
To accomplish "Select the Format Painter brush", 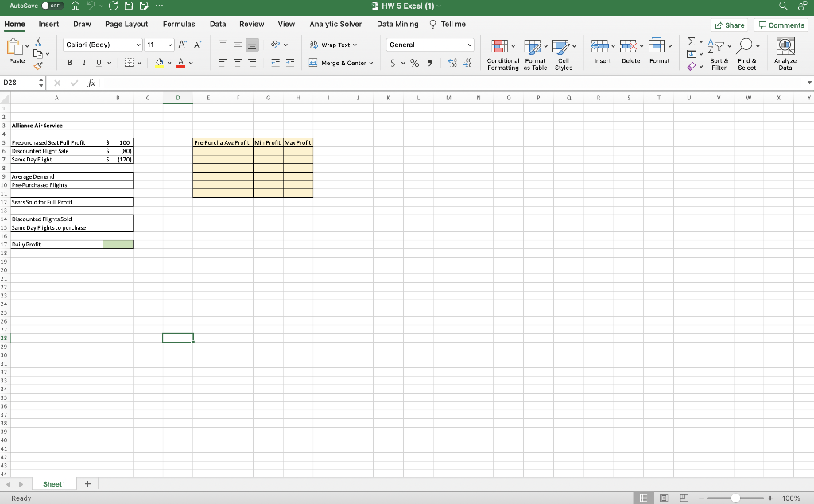I will click(38, 65).
